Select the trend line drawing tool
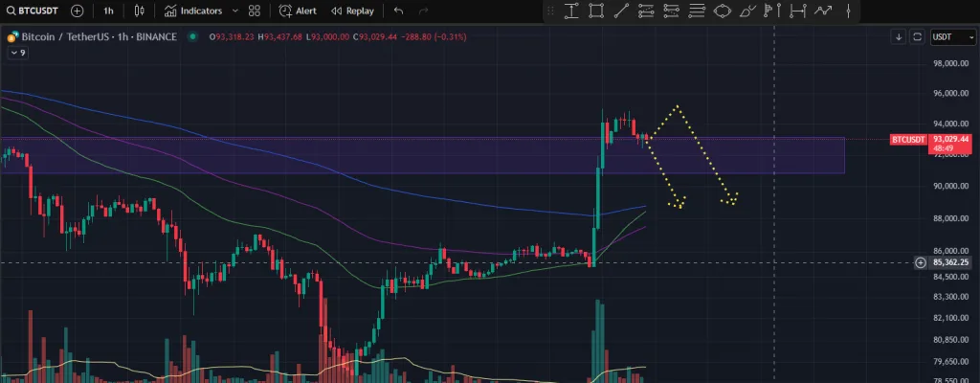 621,11
